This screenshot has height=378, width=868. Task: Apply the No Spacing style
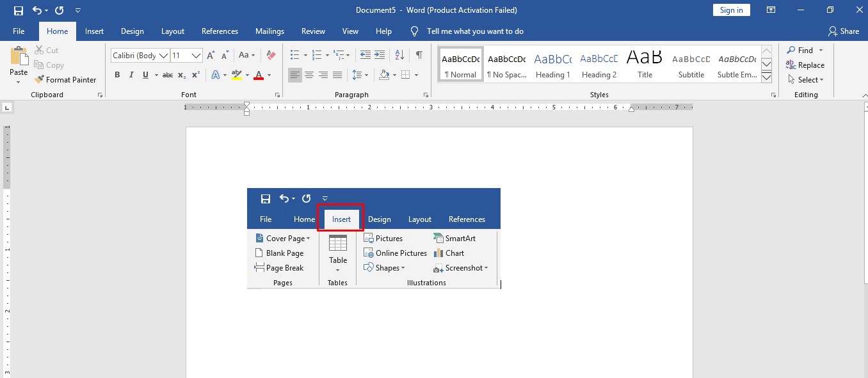pyautogui.click(x=506, y=65)
